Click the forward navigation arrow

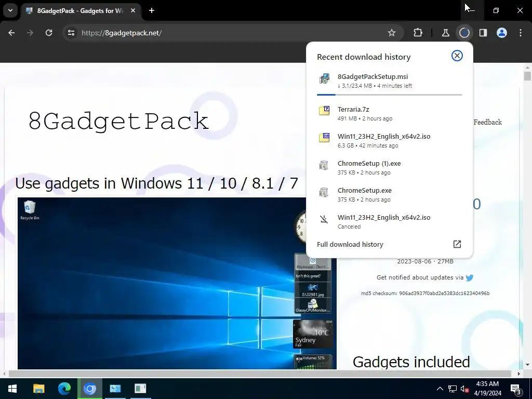tap(30, 33)
